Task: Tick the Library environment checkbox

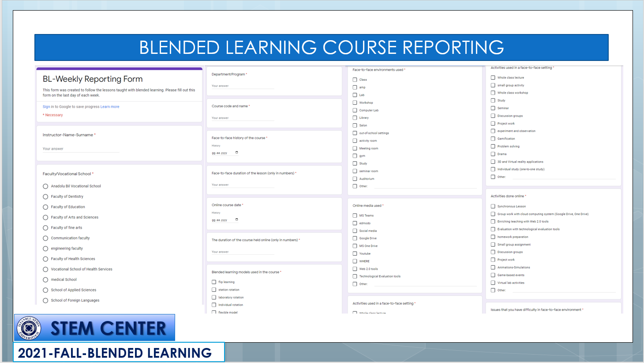Action: [x=355, y=118]
